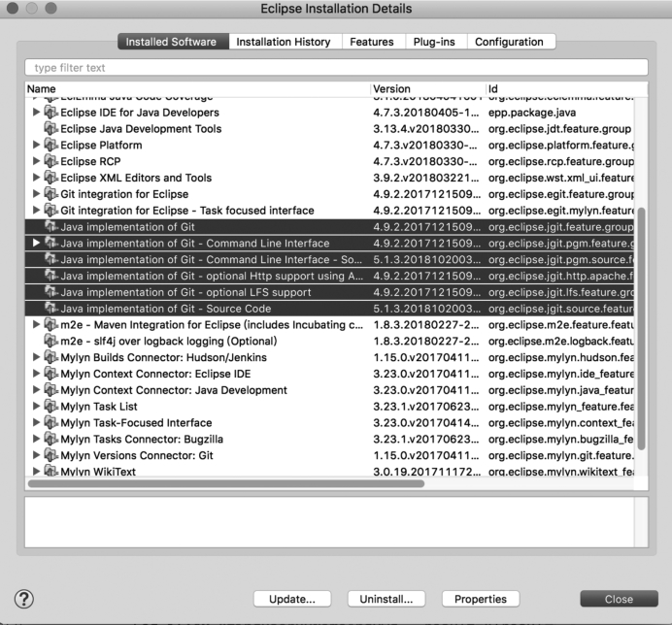Click icon of Mylyn Task-Focused Interface row
Image resolution: width=672 pixels, height=625 pixels.
[51, 422]
